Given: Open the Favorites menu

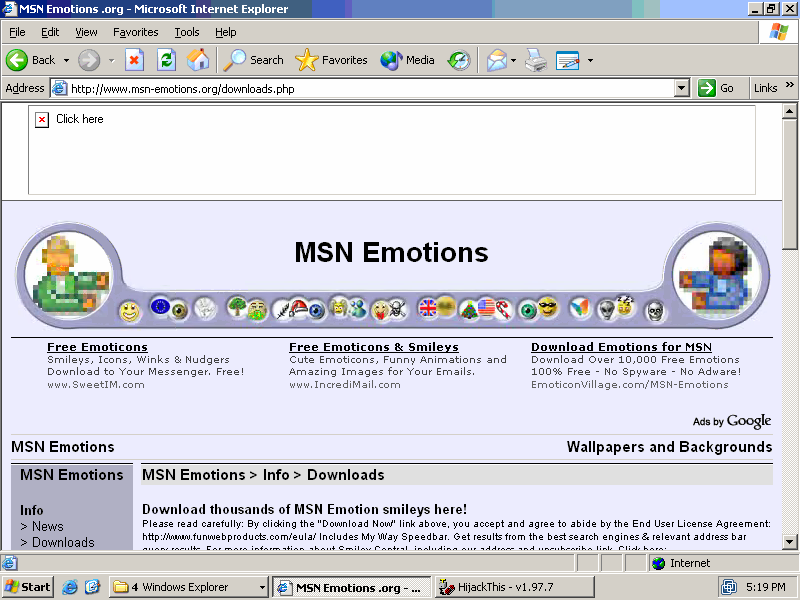Looking at the screenshot, I should pos(136,32).
